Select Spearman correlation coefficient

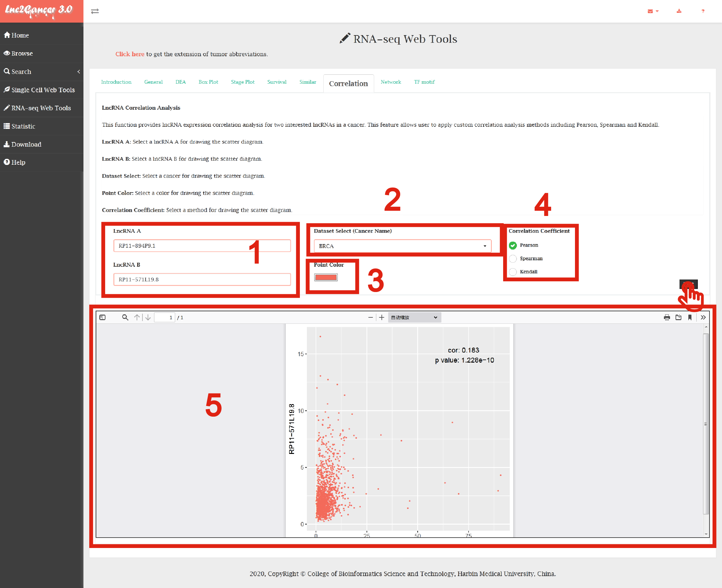coord(513,258)
